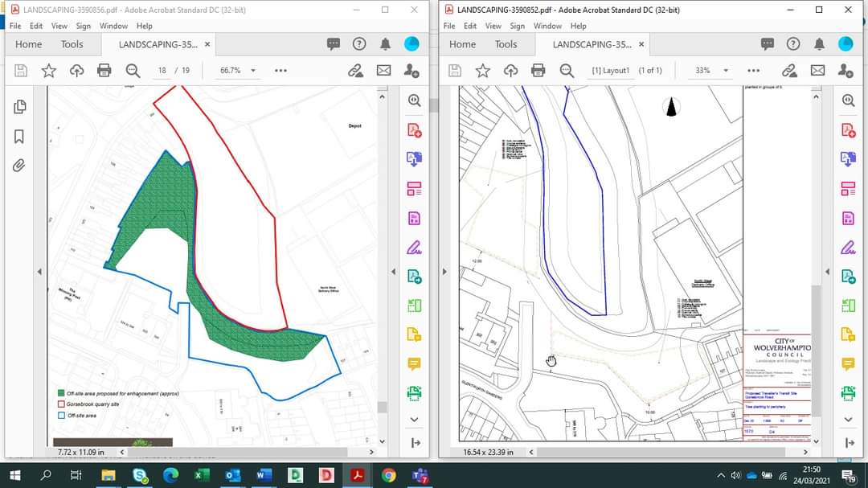Open the Attachments panel
868x488 pixels.
[x=19, y=166]
